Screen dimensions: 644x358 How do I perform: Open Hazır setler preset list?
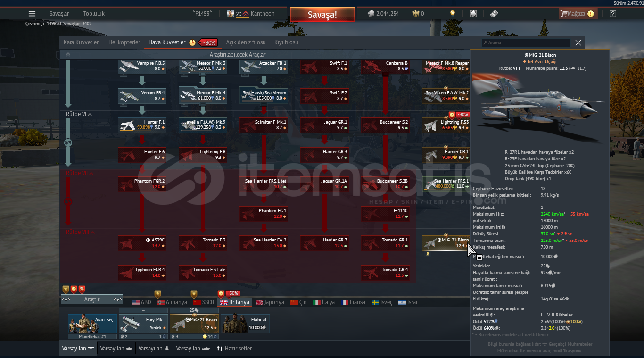234,349
